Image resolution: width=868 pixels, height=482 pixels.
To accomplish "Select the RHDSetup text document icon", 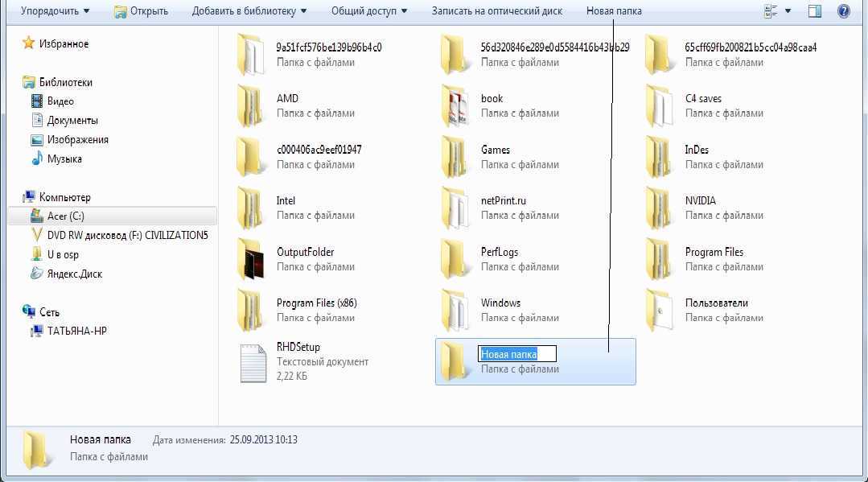I will click(x=253, y=362).
